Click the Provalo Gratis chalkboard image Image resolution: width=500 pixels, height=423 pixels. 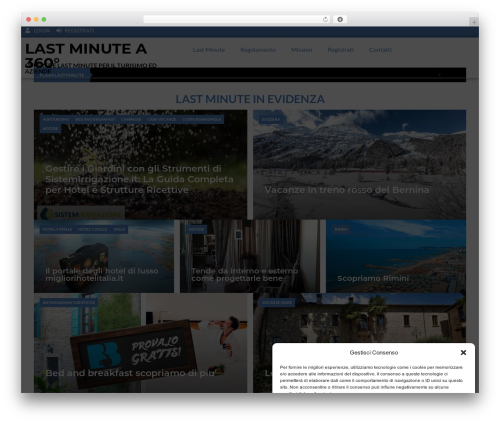click(x=133, y=352)
